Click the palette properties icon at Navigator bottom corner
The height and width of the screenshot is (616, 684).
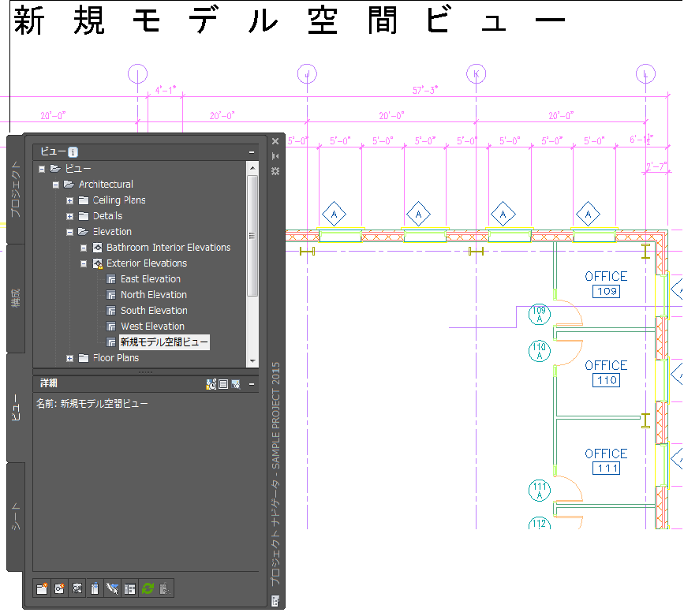tap(275, 600)
